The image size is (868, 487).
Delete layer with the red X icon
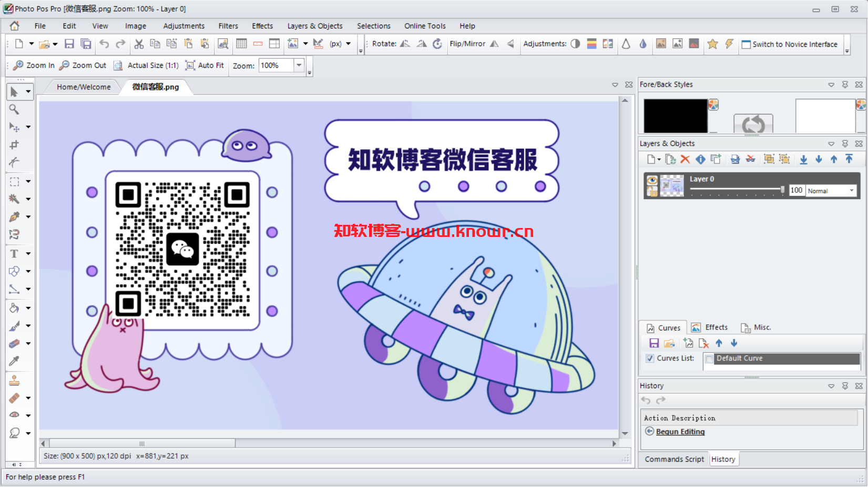click(x=685, y=159)
